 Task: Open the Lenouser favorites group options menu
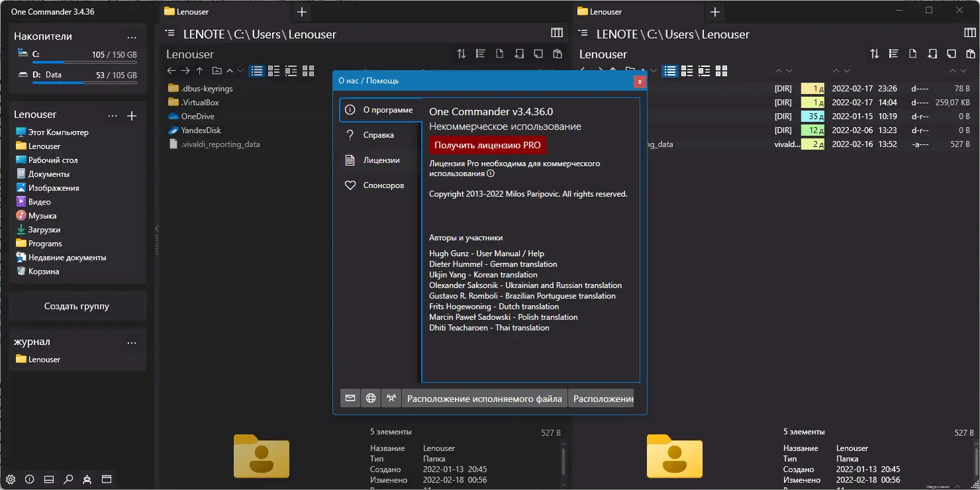(x=113, y=115)
